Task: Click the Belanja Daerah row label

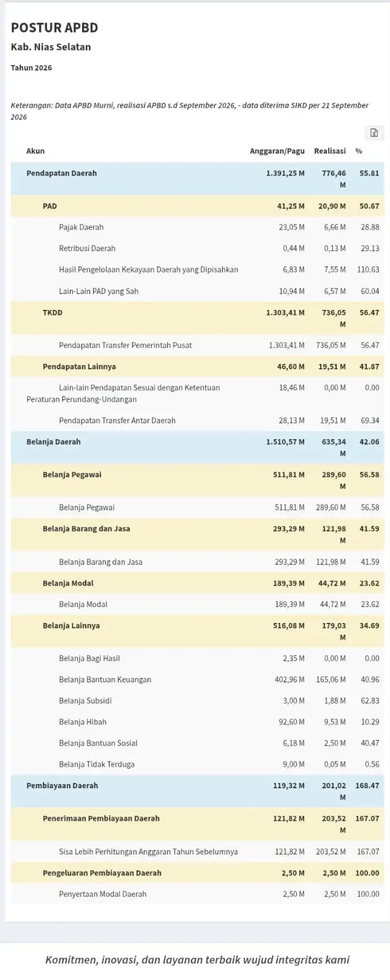Action: [53, 442]
